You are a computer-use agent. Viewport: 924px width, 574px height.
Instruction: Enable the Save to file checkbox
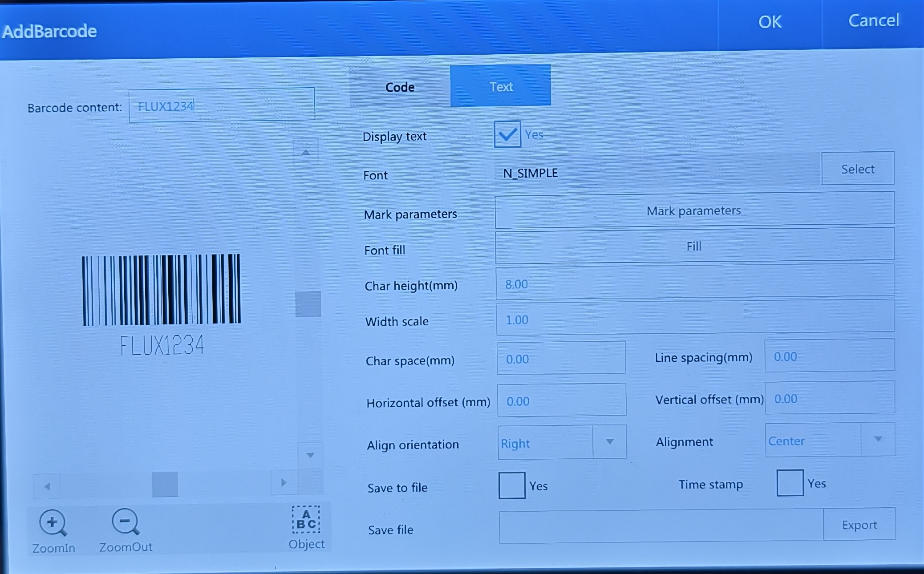(512, 485)
